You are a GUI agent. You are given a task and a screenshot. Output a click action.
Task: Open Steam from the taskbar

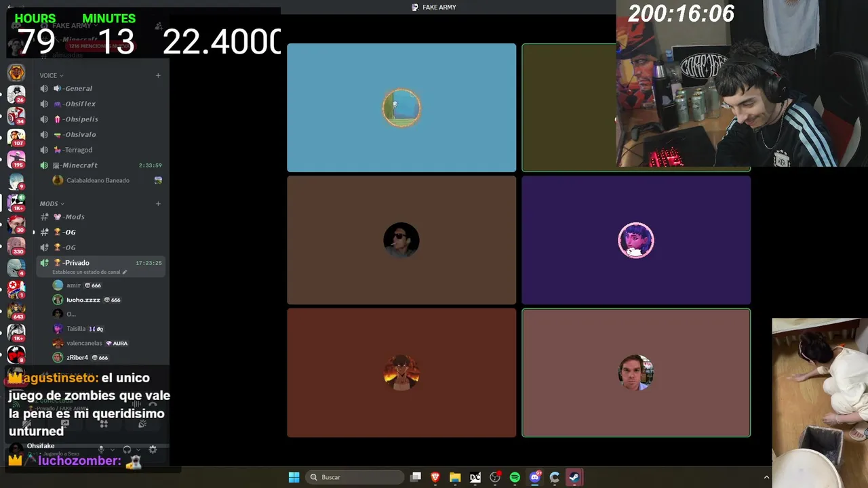574,477
